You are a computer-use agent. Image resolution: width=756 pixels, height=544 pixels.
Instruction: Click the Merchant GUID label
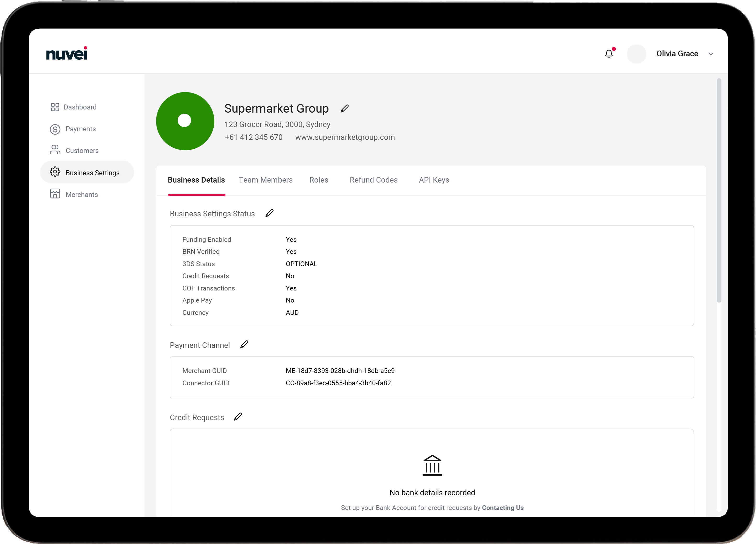pos(205,371)
